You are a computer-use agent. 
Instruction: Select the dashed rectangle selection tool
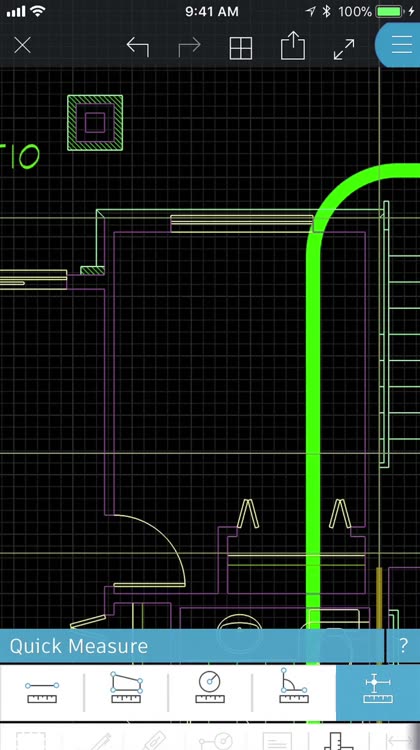click(x=31, y=740)
